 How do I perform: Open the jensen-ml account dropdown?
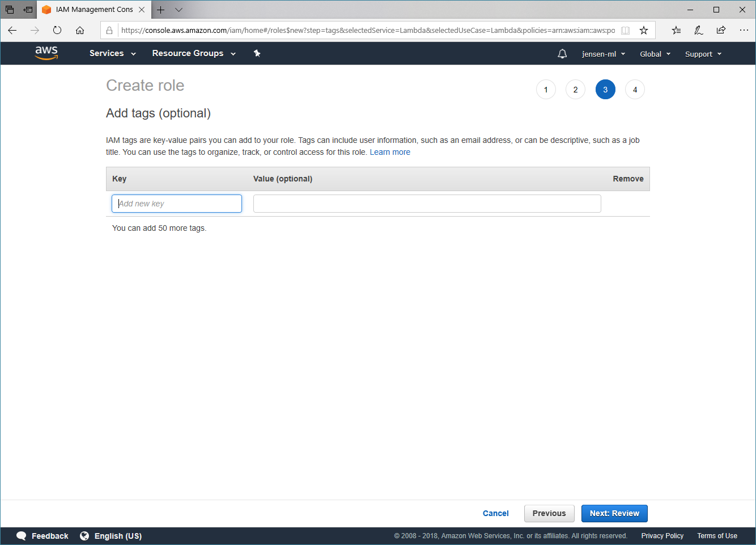point(603,54)
